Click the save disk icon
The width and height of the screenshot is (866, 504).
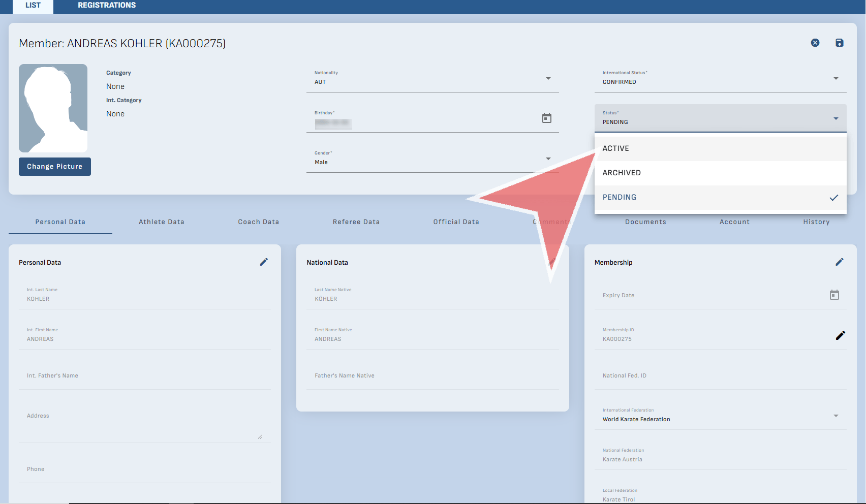pyautogui.click(x=839, y=43)
